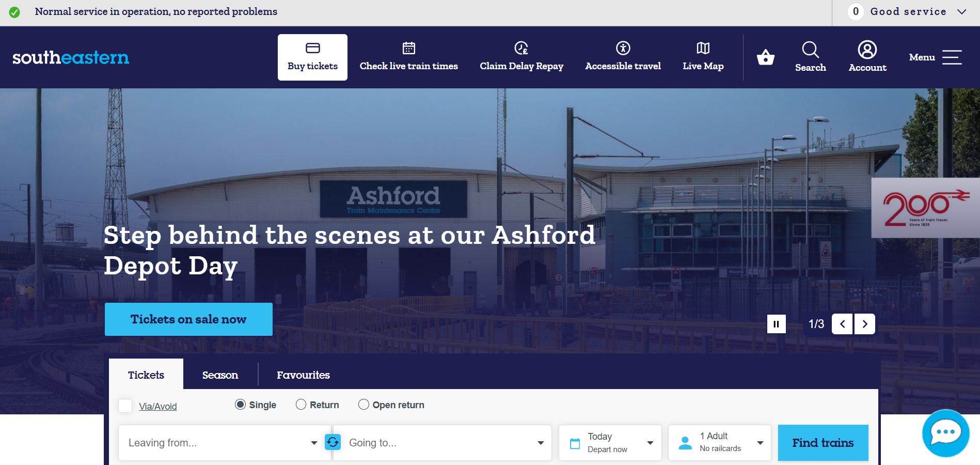This screenshot has width=980, height=465.
Task: Switch to the Season tab
Action: (220, 375)
